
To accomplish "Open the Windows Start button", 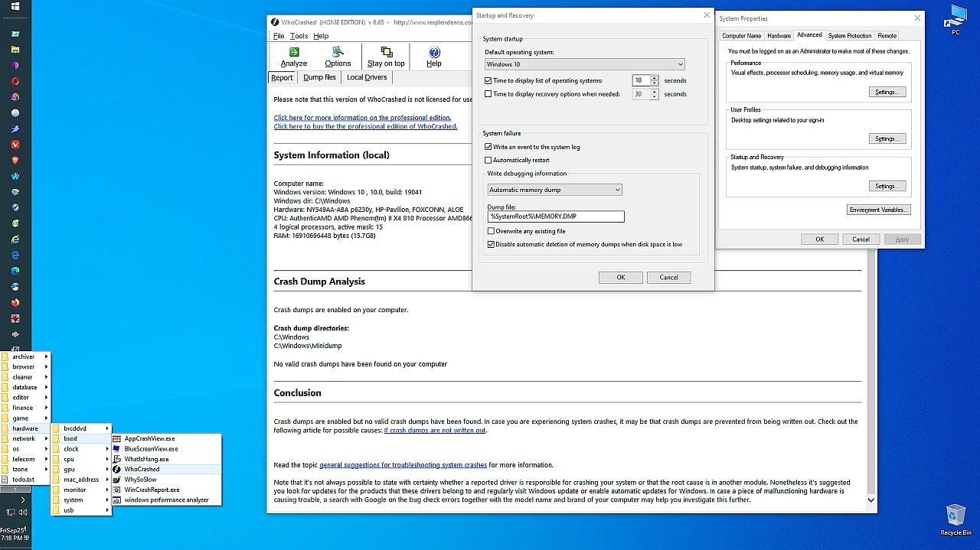I will (x=15, y=7).
